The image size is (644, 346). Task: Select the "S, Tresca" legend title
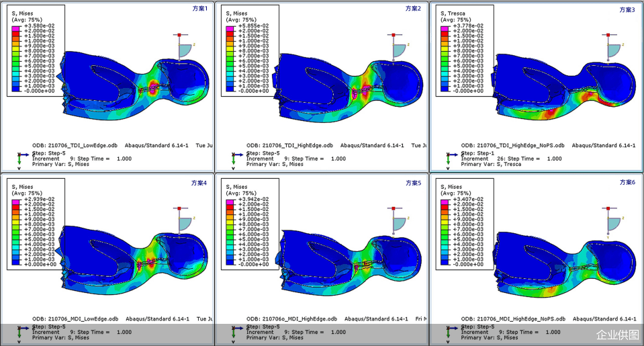(455, 13)
